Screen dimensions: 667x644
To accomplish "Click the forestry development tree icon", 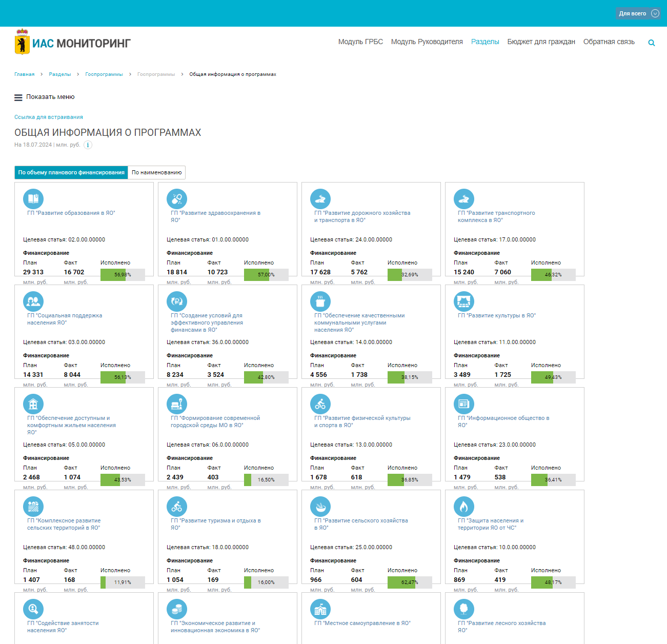I will click(x=464, y=609).
